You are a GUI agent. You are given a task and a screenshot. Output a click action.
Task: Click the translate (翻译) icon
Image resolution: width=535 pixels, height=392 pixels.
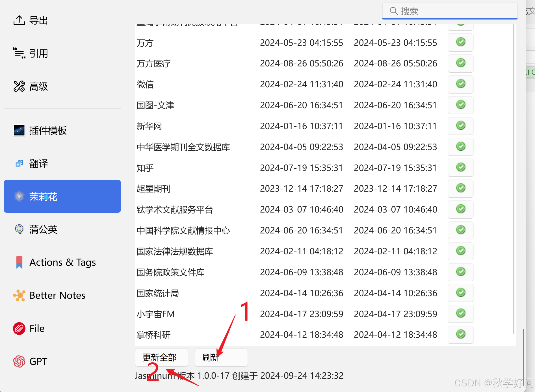[19, 163]
